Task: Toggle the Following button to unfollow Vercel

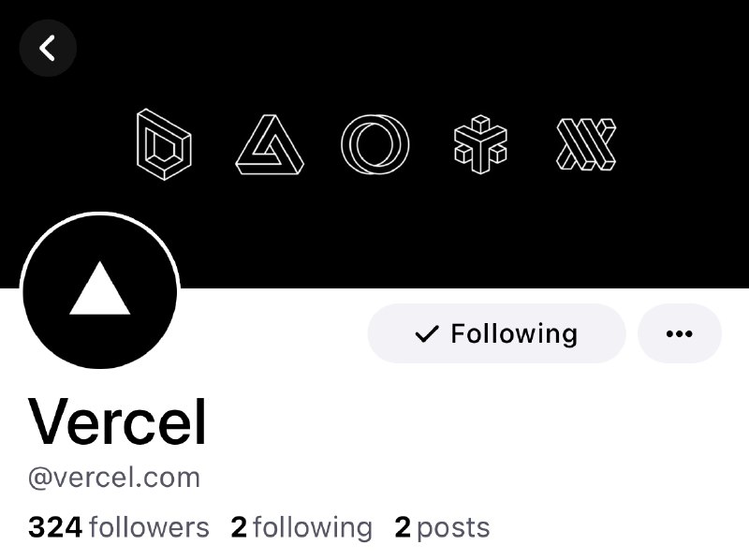Action: (497, 333)
